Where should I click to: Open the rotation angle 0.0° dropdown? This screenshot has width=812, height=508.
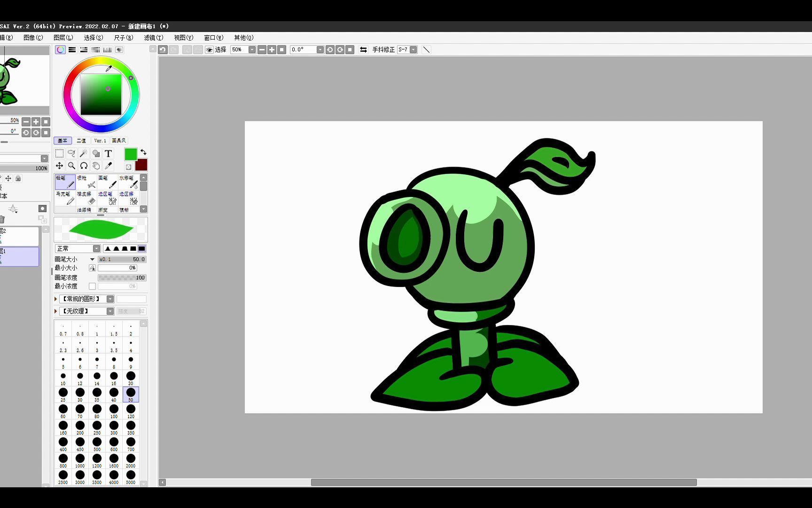coord(320,49)
